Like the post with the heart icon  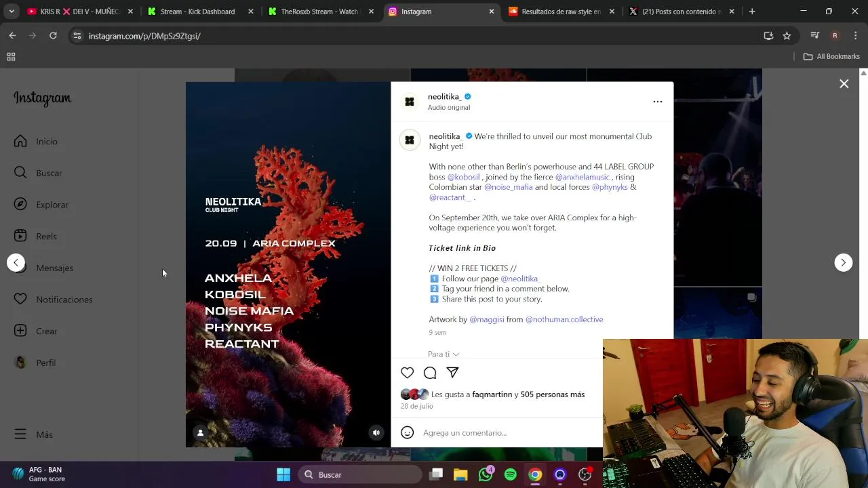[x=407, y=373]
